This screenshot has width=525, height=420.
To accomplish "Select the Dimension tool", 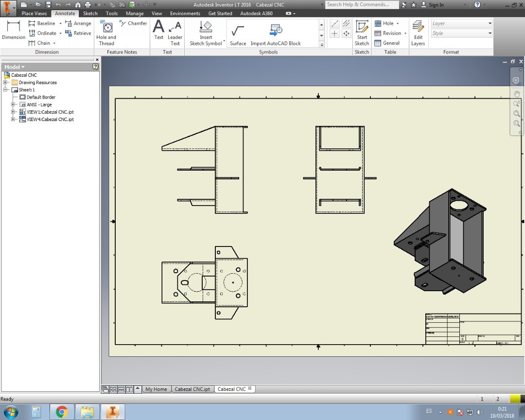I will 14,30.
